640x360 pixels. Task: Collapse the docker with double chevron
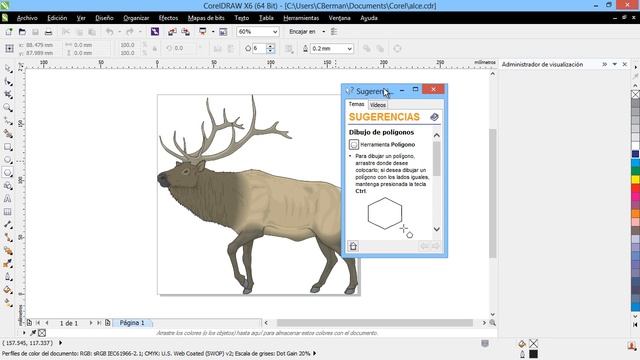pyautogui.click(x=604, y=64)
